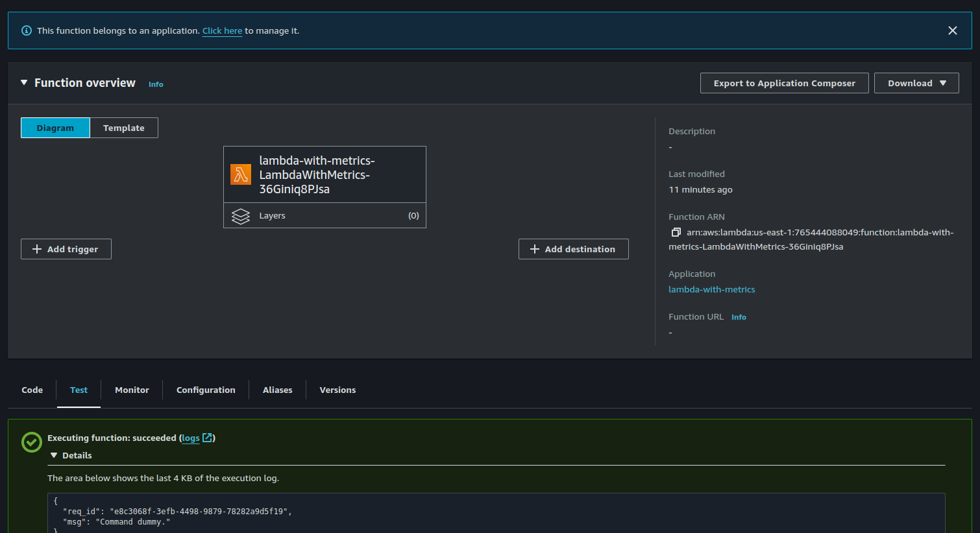980x533 pixels.
Task: Click the Layers count (0)
Action: tap(413, 216)
